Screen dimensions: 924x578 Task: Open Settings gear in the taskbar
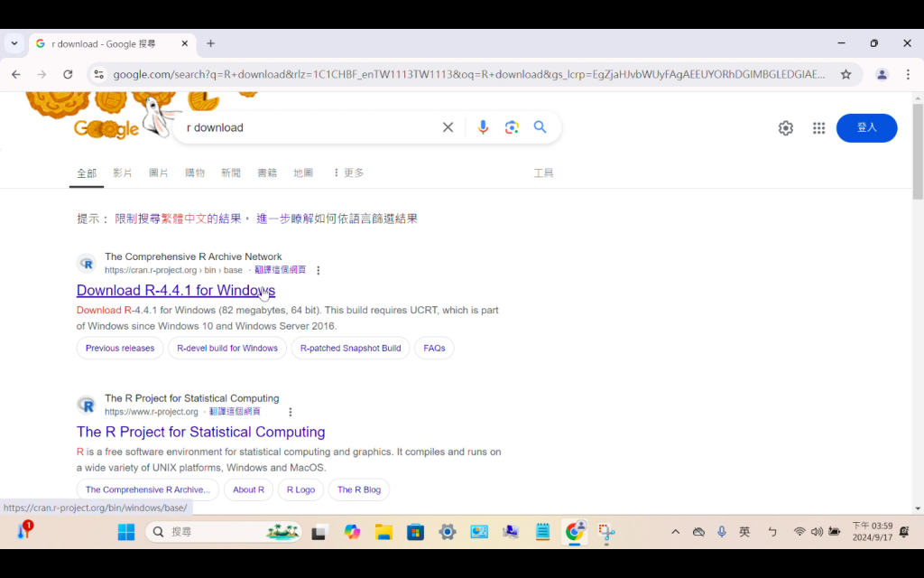pos(448,532)
